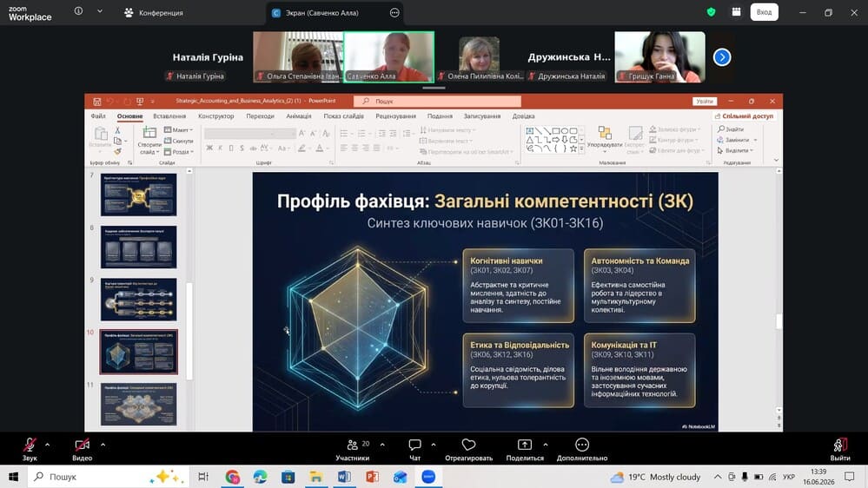The image size is (868, 488).
Task: Show next participant videos with blue arrow
Action: point(722,57)
